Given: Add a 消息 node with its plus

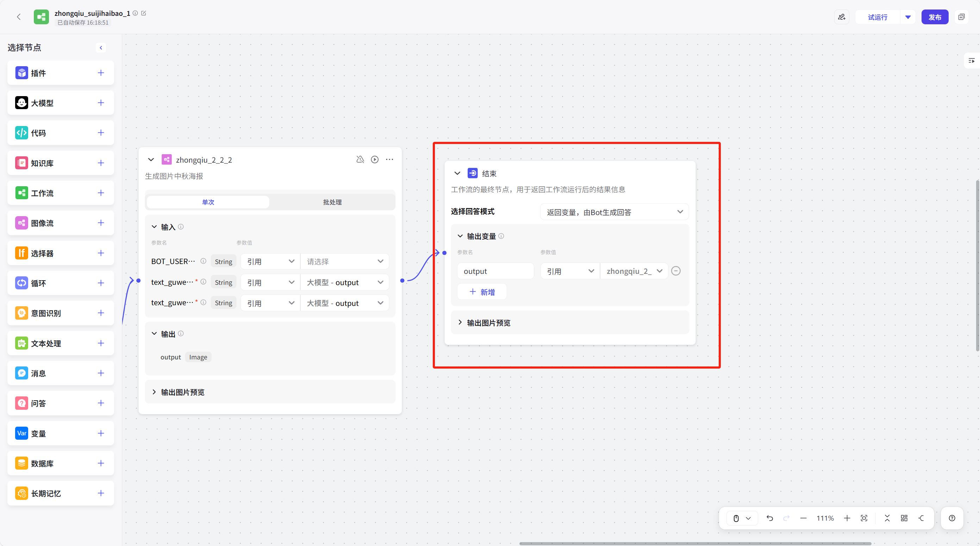Looking at the screenshot, I should [101, 373].
